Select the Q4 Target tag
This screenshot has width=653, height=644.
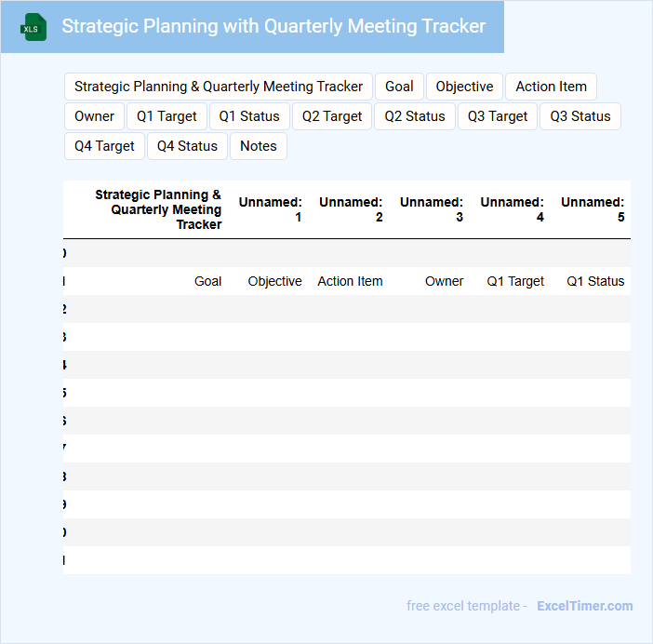[104, 146]
